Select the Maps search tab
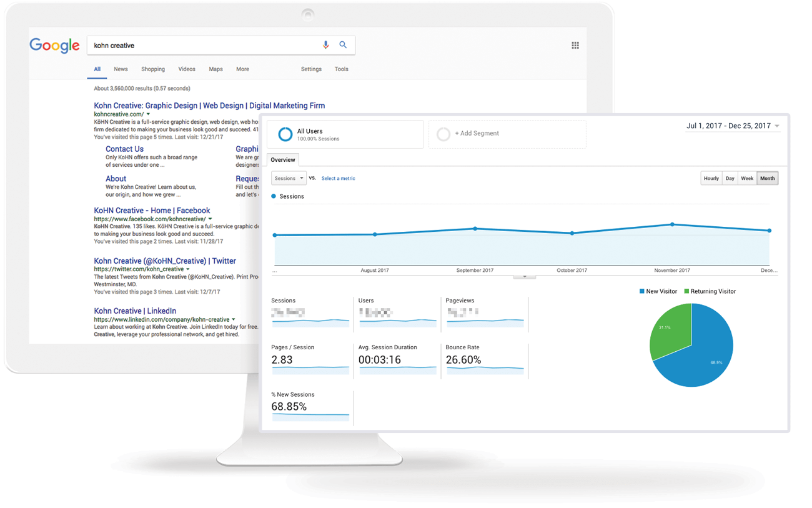The width and height of the screenshot is (812, 508). (215, 69)
